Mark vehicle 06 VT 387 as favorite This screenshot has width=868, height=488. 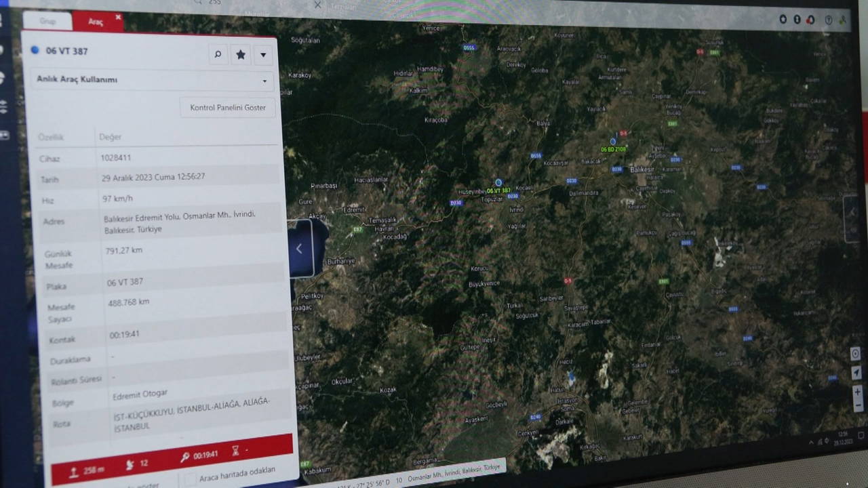(x=240, y=55)
